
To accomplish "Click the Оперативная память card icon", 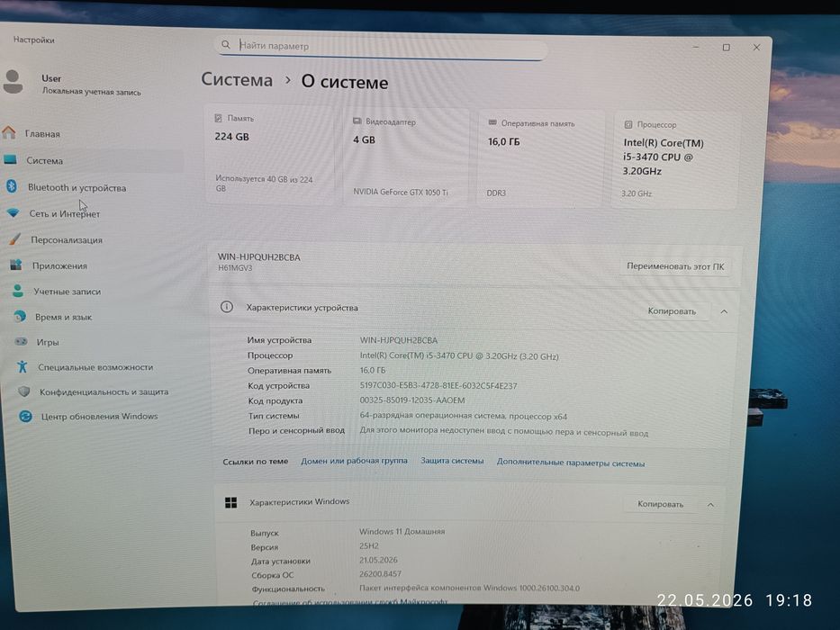I will click(x=492, y=122).
